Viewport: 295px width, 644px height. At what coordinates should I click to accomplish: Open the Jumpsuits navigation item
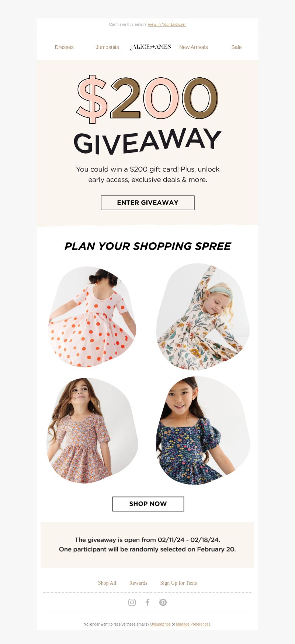(x=107, y=47)
